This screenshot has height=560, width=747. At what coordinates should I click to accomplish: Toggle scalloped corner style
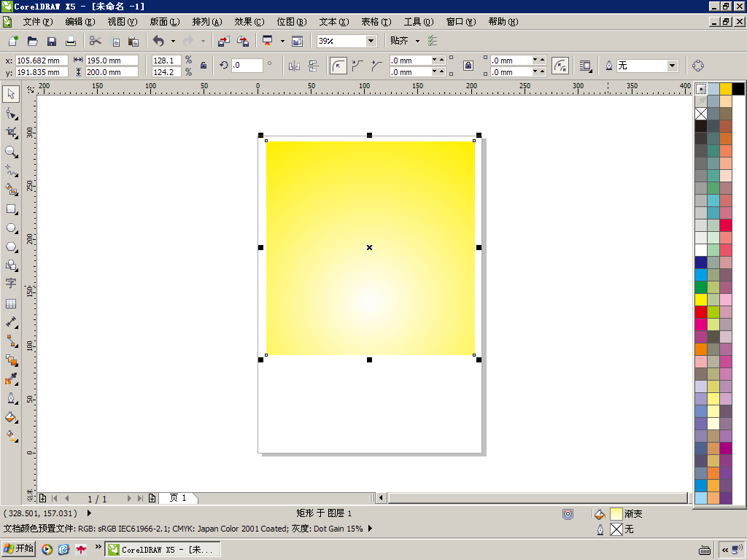tap(357, 66)
